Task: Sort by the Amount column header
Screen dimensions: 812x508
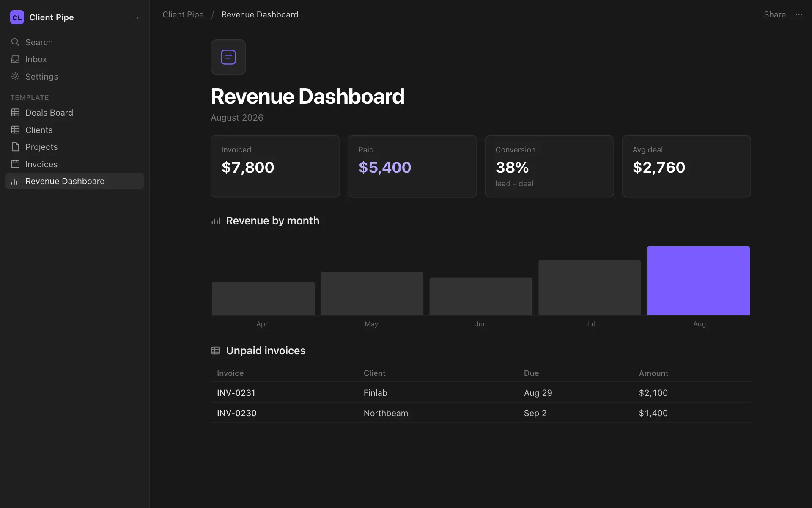Action: pos(653,373)
